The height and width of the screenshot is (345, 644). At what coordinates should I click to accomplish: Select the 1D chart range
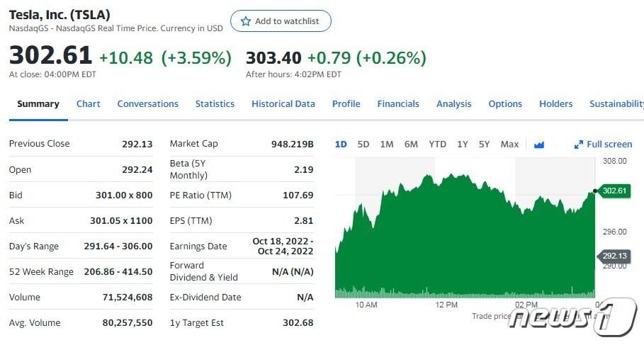click(341, 145)
